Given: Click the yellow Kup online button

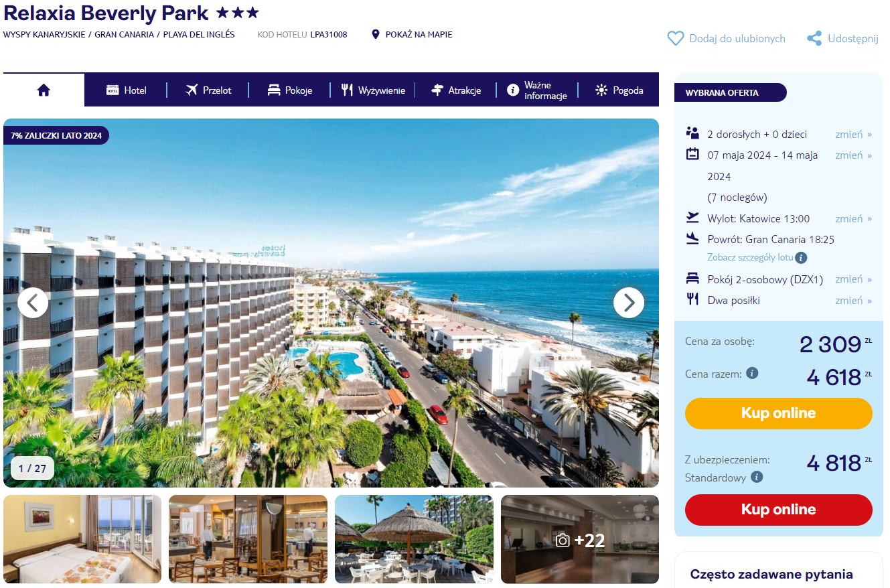Looking at the screenshot, I should point(778,413).
